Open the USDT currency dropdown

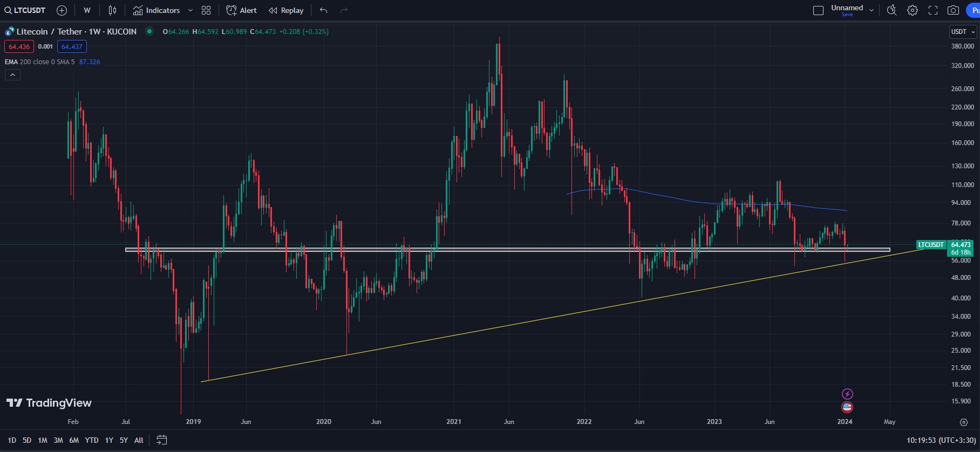(x=963, y=32)
